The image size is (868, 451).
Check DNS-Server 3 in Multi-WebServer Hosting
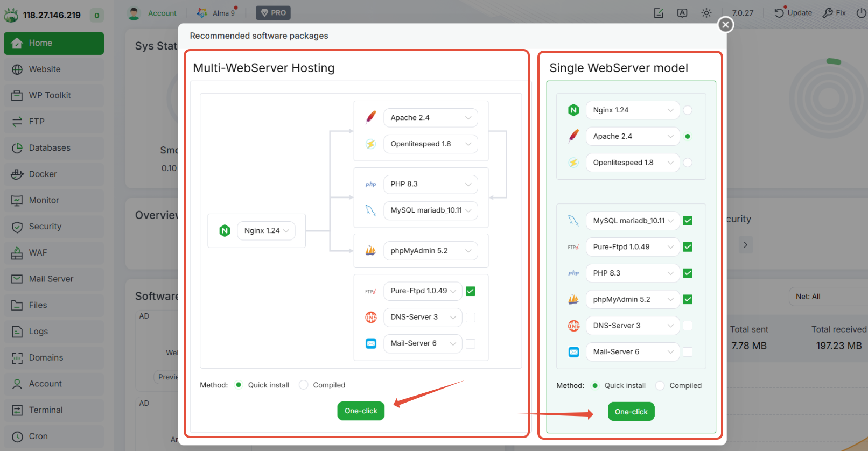(471, 318)
